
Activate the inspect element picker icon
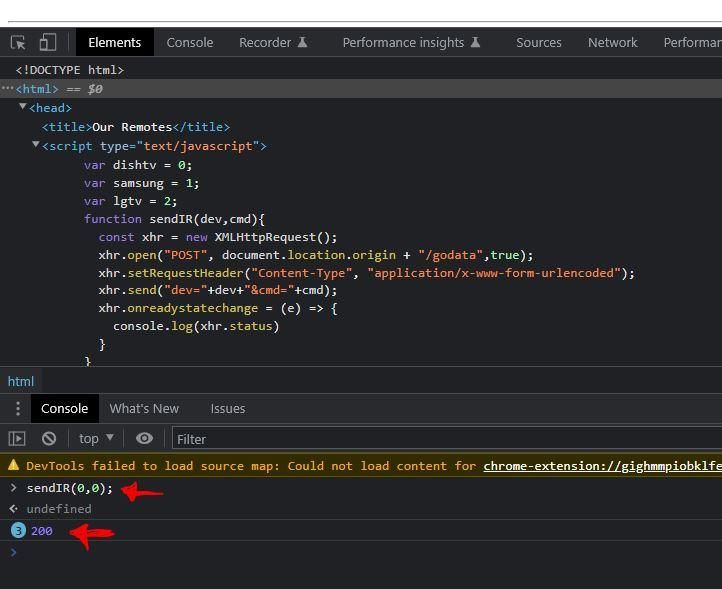click(x=18, y=42)
